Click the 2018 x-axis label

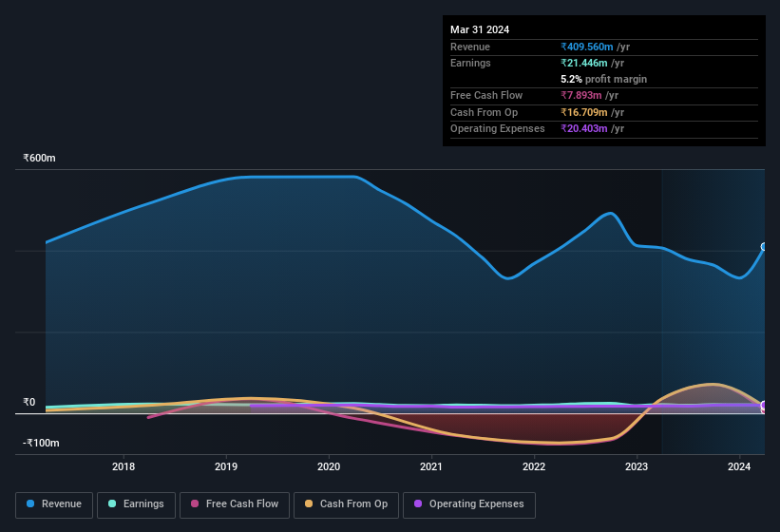124,466
